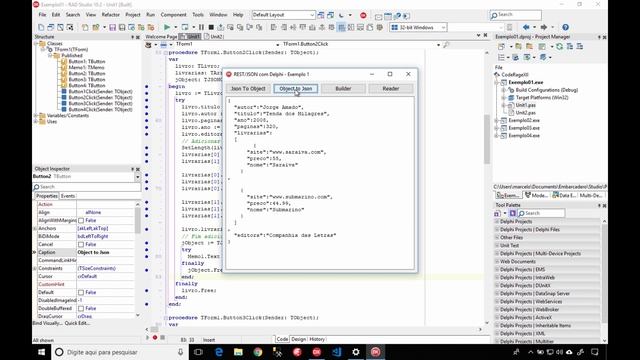Toggle the Cancel property checkbox

click(81, 244)
